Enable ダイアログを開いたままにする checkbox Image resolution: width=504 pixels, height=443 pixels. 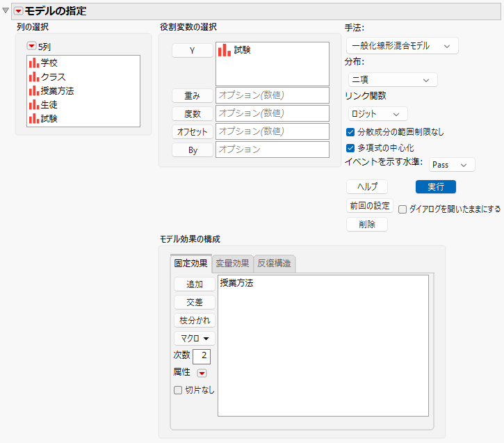tap(403, 209)
